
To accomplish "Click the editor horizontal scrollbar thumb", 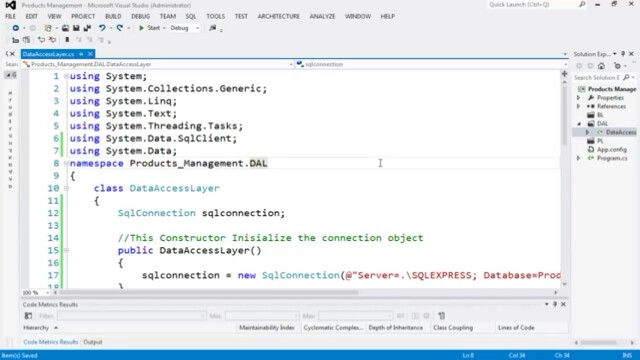I will [209, 293].
